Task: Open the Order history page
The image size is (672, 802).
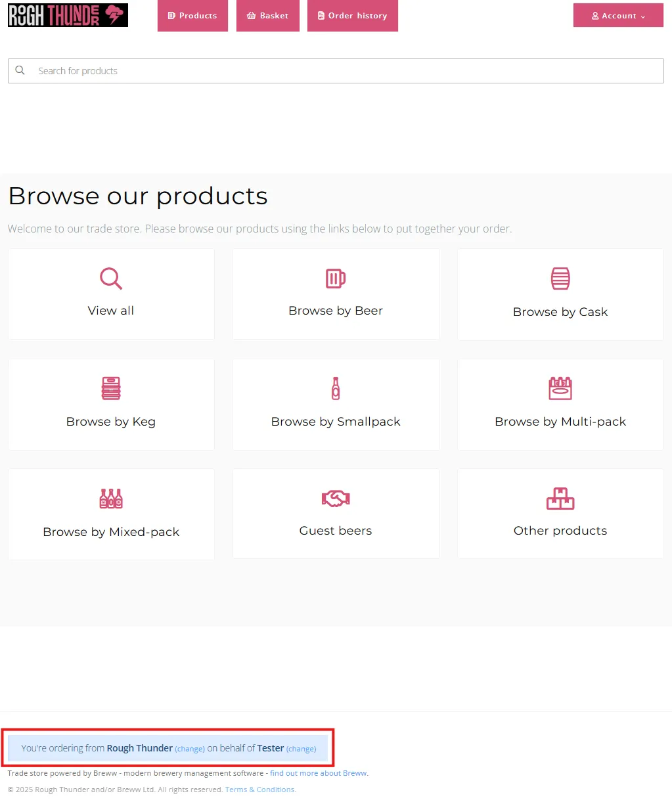Action: [x=352, y=16]
